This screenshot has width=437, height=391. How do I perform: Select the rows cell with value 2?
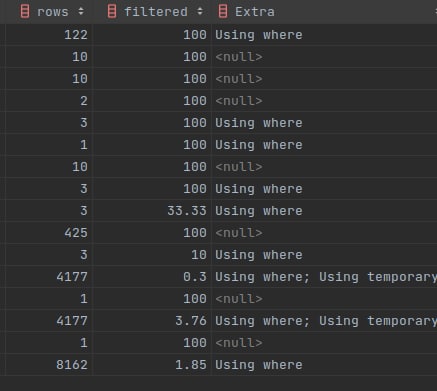(49, 101)
